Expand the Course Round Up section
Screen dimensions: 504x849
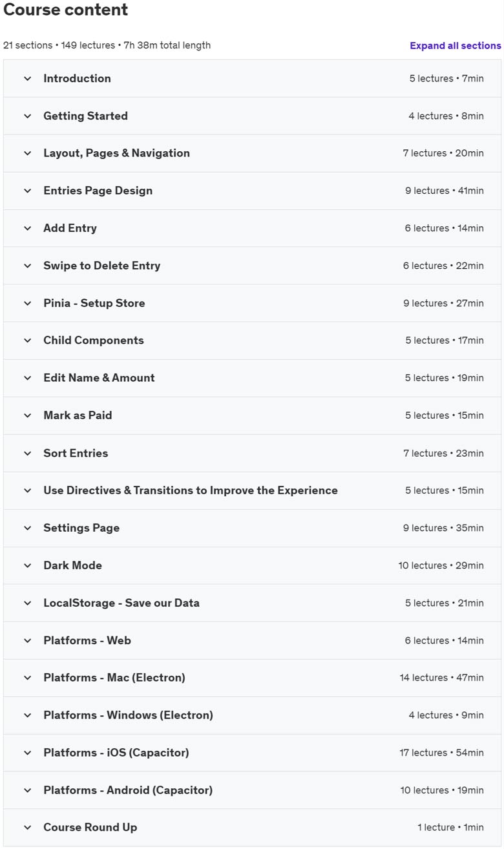[252, 828]
